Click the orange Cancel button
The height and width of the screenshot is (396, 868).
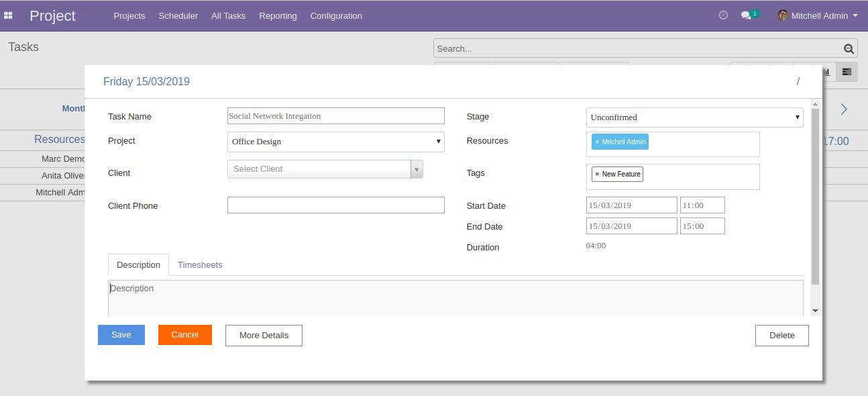point(185,335)
